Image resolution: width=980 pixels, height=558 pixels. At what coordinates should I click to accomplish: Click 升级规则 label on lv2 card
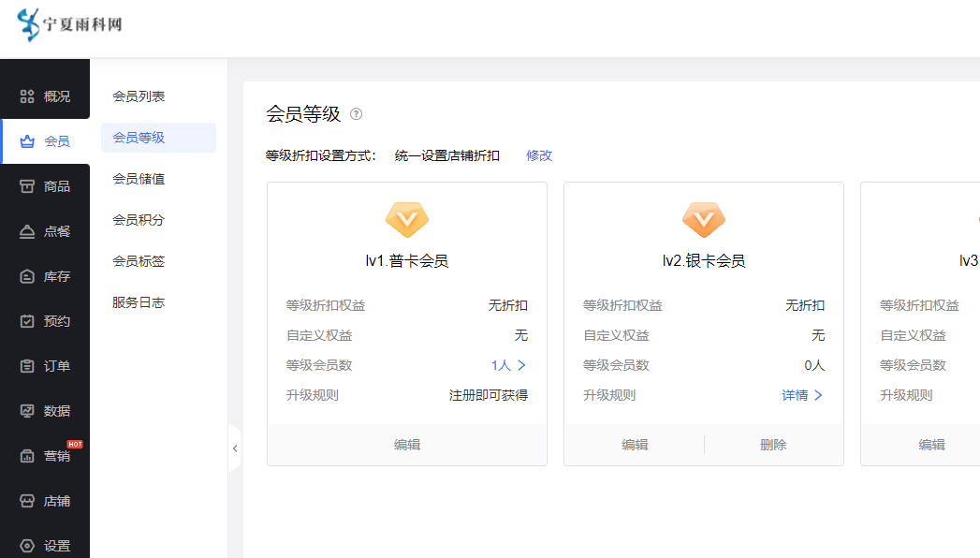[x=609, y=395]
